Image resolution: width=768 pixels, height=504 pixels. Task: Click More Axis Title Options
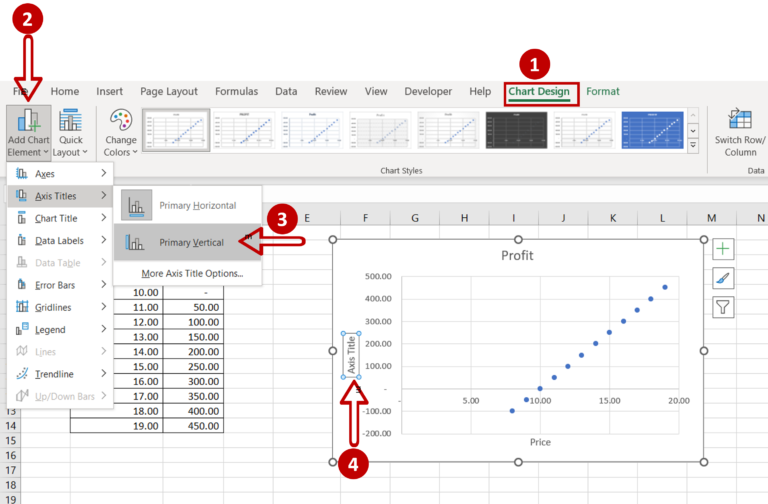(192, 273)
